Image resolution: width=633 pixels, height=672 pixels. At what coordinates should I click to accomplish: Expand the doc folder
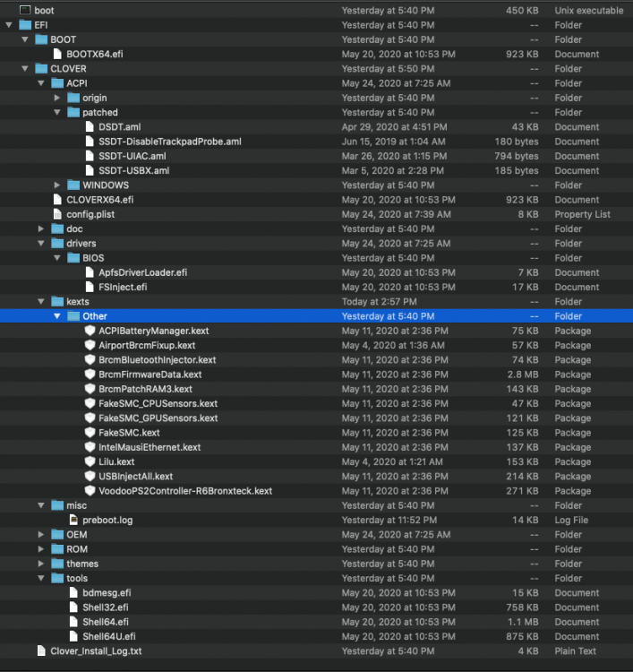[x=41, y=228]
